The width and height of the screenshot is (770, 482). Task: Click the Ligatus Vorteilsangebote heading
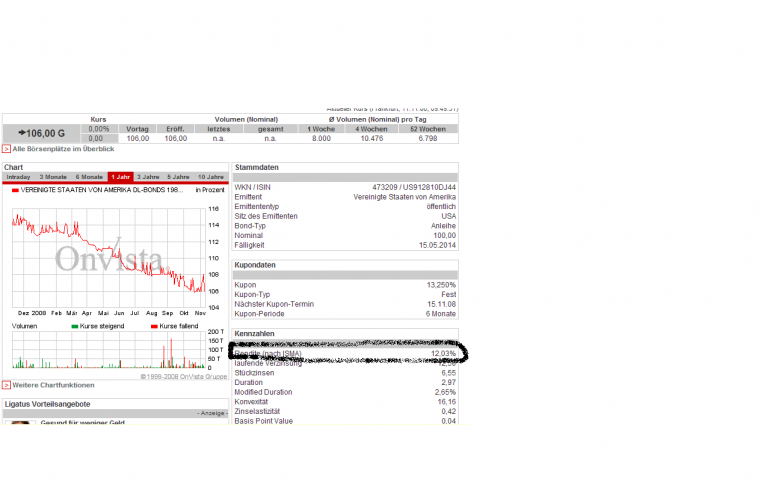click(48, 404)
